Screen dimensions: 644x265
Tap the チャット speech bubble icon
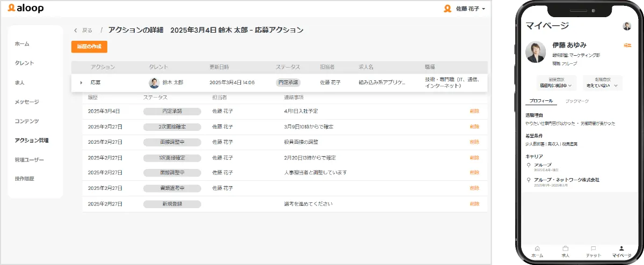(x=593, y=248)
